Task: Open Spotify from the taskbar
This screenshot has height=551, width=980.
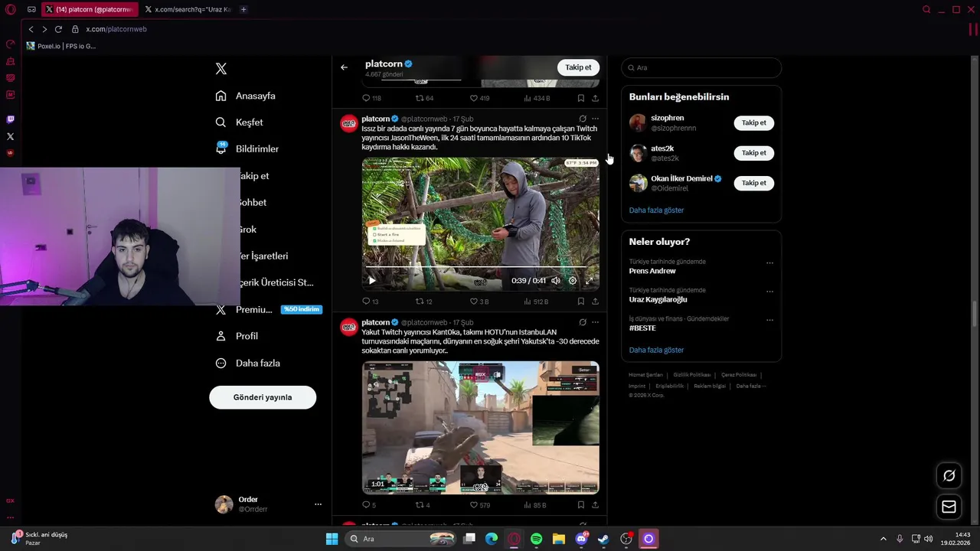Action: [x=536, y=539]
